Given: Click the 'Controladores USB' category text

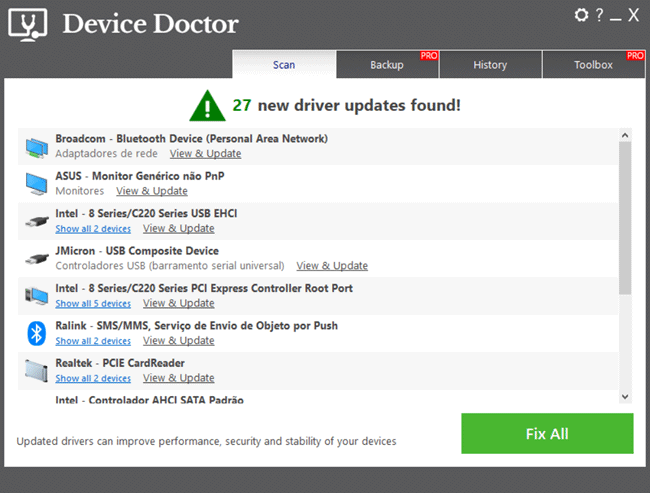Looking at the screenshot, I should [170, 265].
